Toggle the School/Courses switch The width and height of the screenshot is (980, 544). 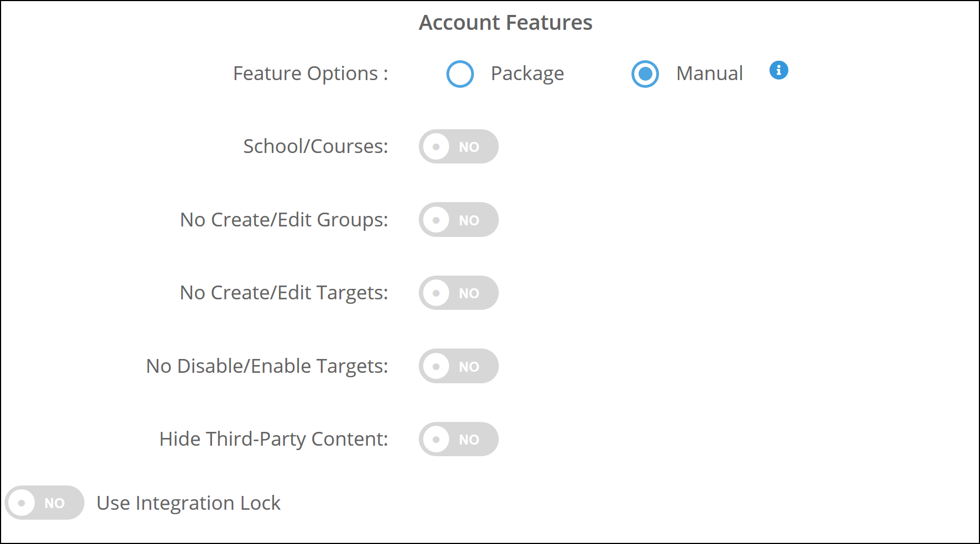[459, 146]
